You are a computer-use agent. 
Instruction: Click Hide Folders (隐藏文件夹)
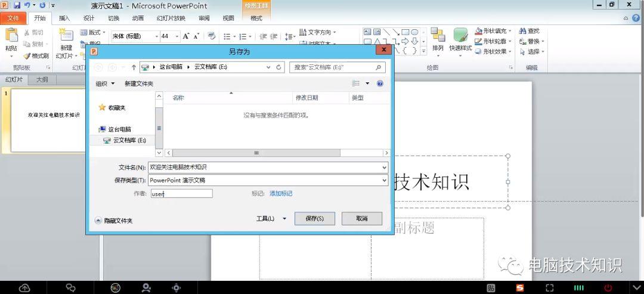tap(114, 221)
